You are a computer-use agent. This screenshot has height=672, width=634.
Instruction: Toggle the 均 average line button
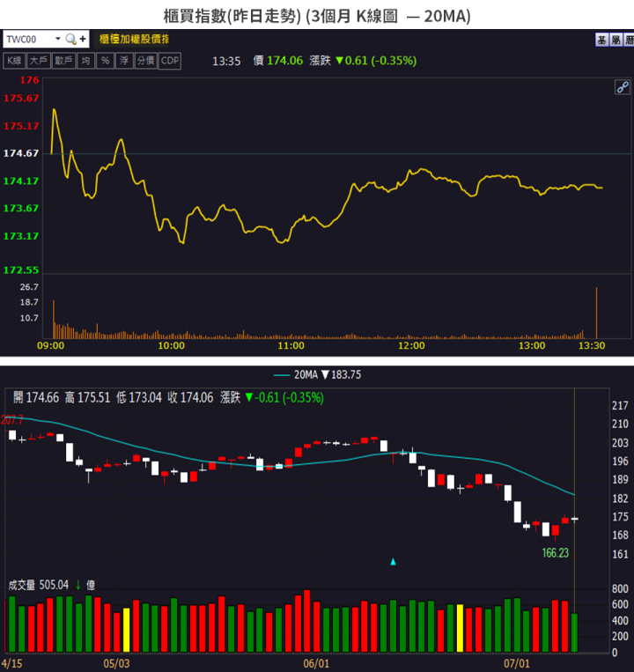coord(85,61)
